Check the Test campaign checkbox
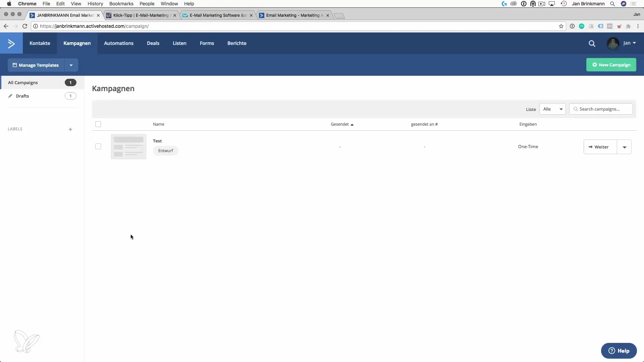 [x=98, y=146]
